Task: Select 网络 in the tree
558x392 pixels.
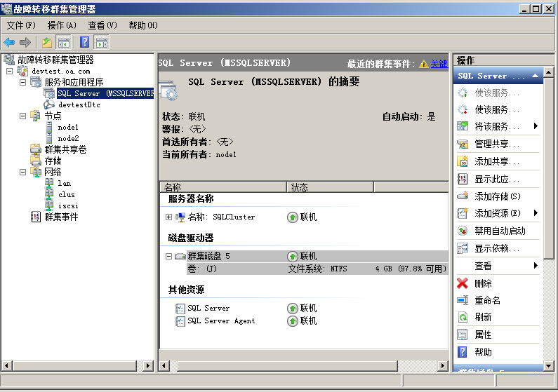Action: pyautogui.click(x=53, y=172)
